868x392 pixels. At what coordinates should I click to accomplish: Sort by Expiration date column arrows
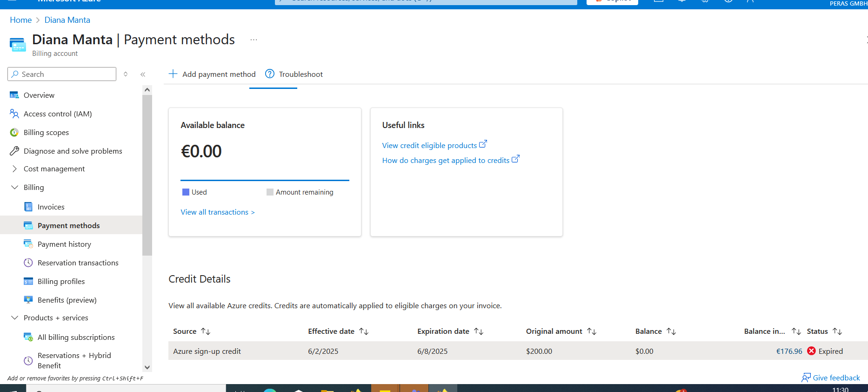pos(479,331)
